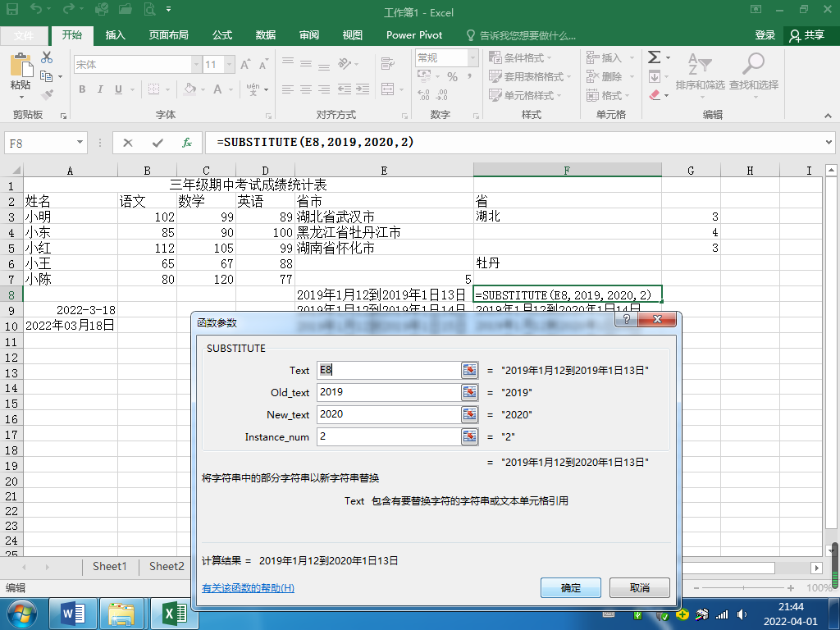Click the formula bar Enter checkmark
Screen dimensions: 840x630
(157, 143)
